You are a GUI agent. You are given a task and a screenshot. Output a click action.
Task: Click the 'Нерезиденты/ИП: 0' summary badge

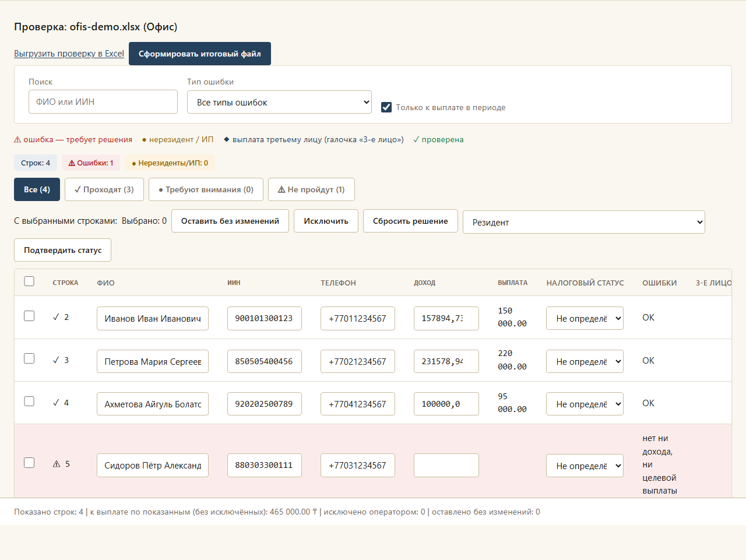click(170, 163)
